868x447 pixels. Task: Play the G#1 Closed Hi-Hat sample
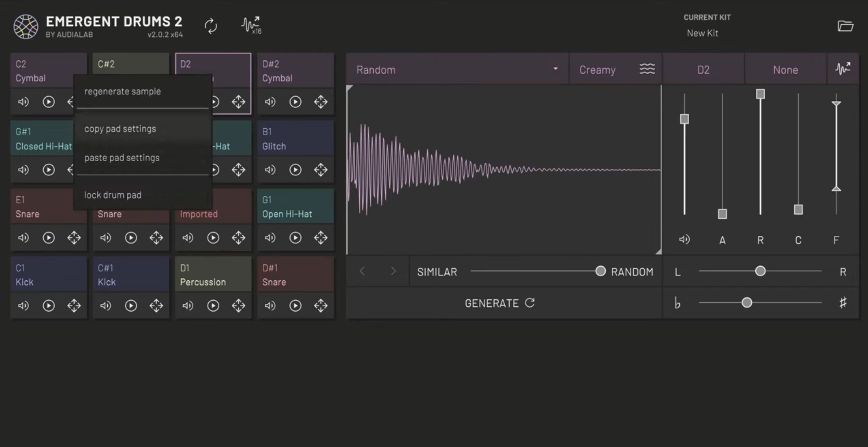point(49,170)
